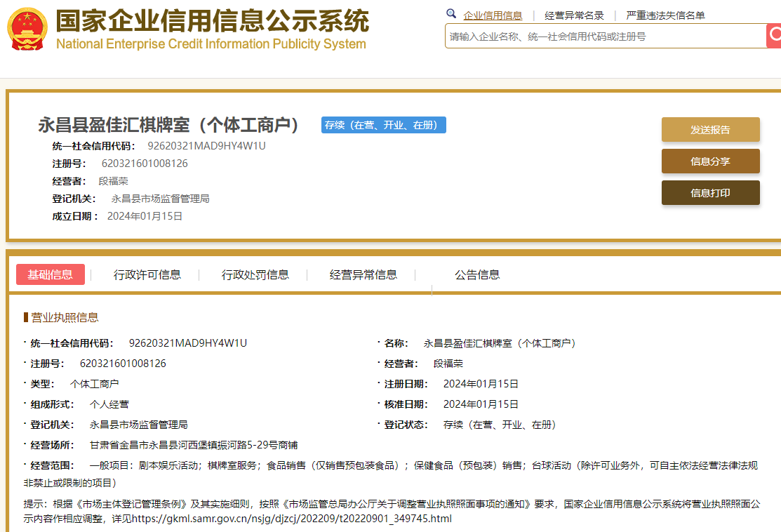Click the gkml.samr.gov.cn URL in the notice
Image resolution: width=781 pixels, height=532 pixels.
(x=292, y=519)
